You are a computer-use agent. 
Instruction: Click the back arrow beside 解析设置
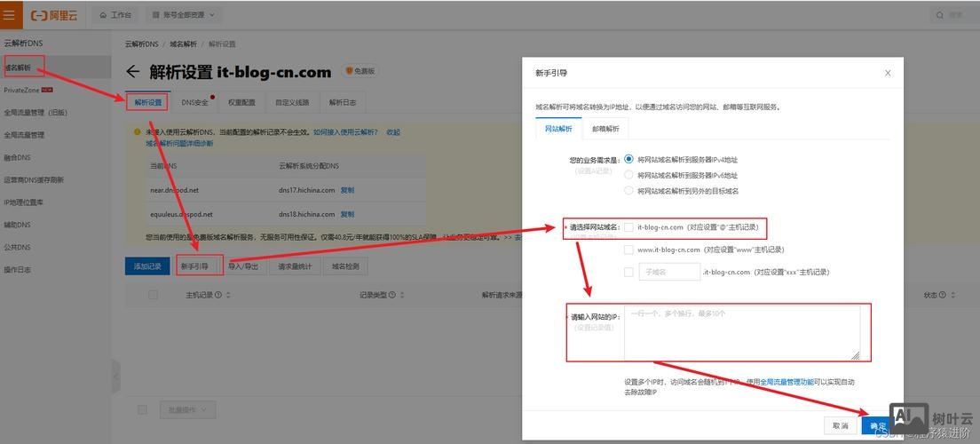pyautogui.click(x=133, y=72)
